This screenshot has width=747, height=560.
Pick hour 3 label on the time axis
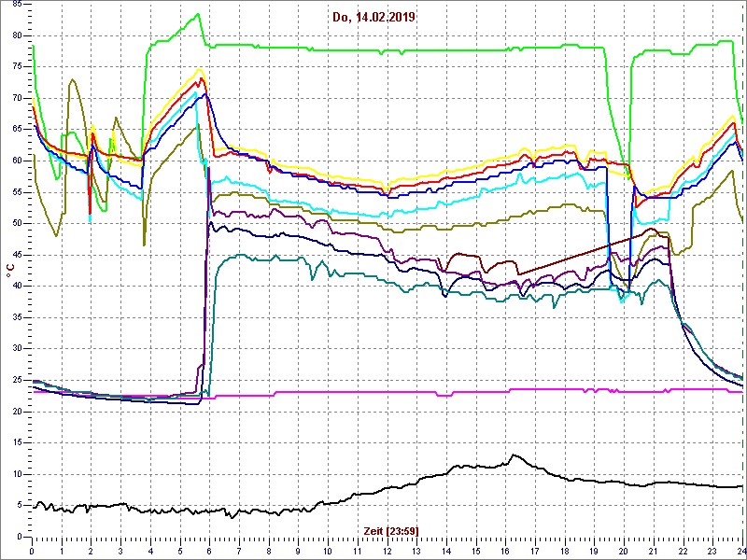point(120,550)
